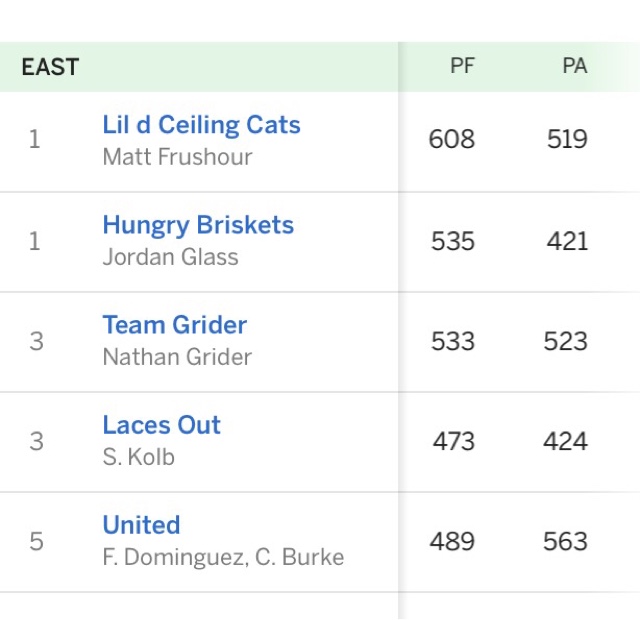Click Lil d Ceiling Cats' 519 PA value
Viewport: 640px width, 620px height.
tap(567, 140)
